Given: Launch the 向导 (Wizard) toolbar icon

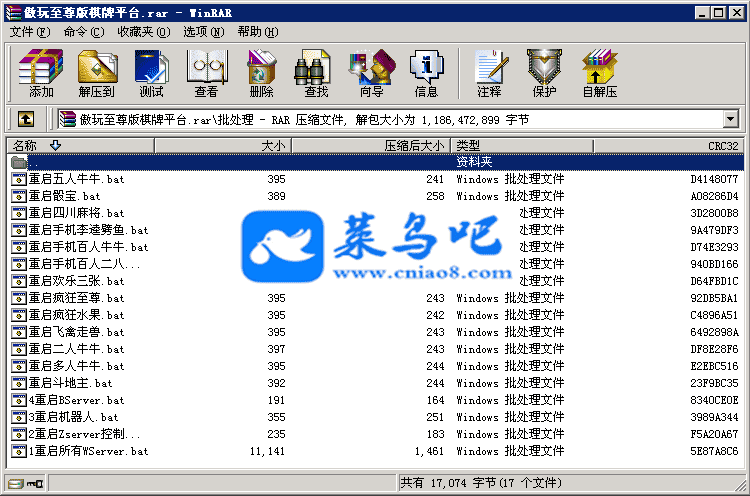Looking at the screenshot, I should tap(371, 73).
